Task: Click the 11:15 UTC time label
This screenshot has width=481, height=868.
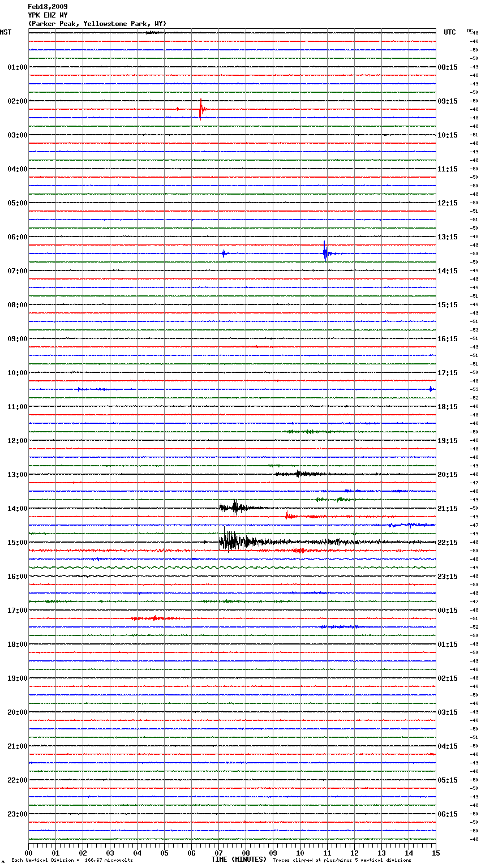Action: tap(448, 169)
